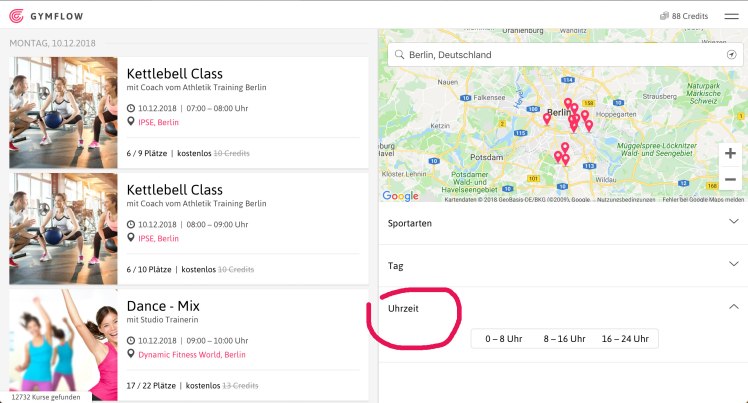Open Dynamic Fitness World, Berlin link
This screenshot has height=403, width=748.
point(190,354)
